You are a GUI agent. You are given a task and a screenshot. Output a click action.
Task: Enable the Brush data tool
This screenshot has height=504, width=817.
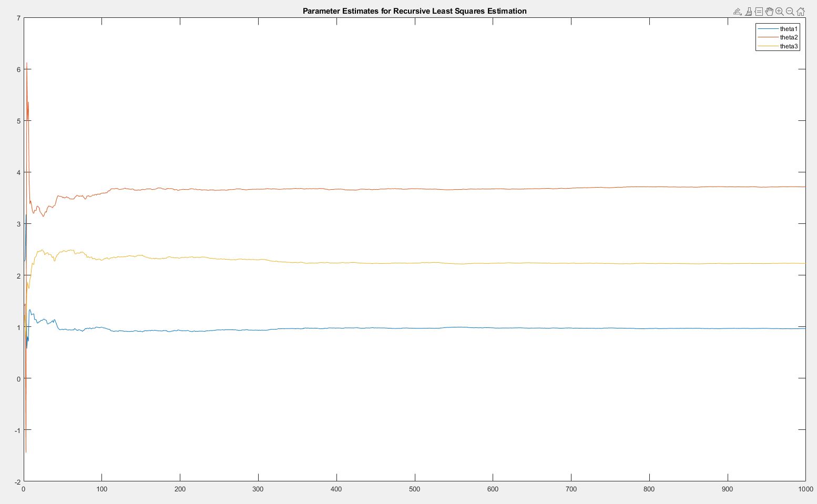(x=748, y=12)
